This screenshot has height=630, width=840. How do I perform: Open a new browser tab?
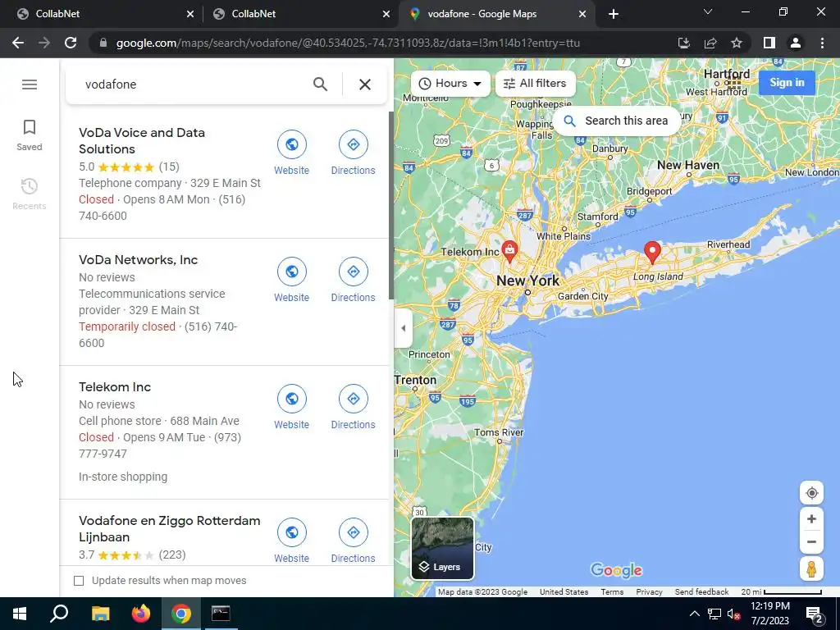(614, 14)
